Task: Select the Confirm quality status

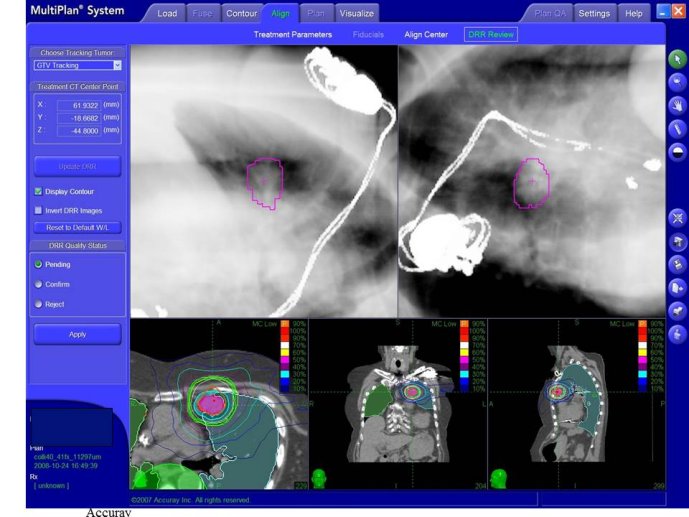Action: point(38,284)
